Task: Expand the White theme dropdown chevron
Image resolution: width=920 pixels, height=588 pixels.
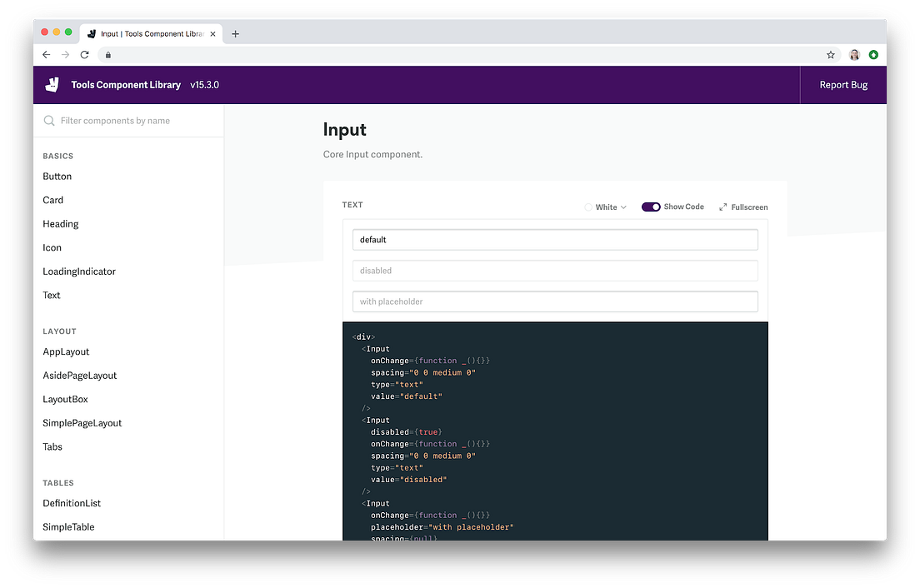Action: pyautogui.click(x=623, y=207)
